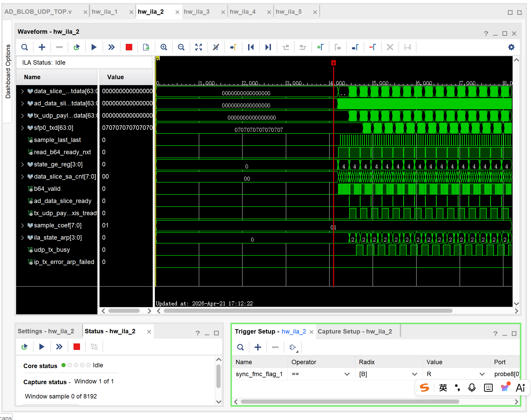
Task: Open Capture Setup - hw_ila_2 tab
Action: [x=355, y=331]
